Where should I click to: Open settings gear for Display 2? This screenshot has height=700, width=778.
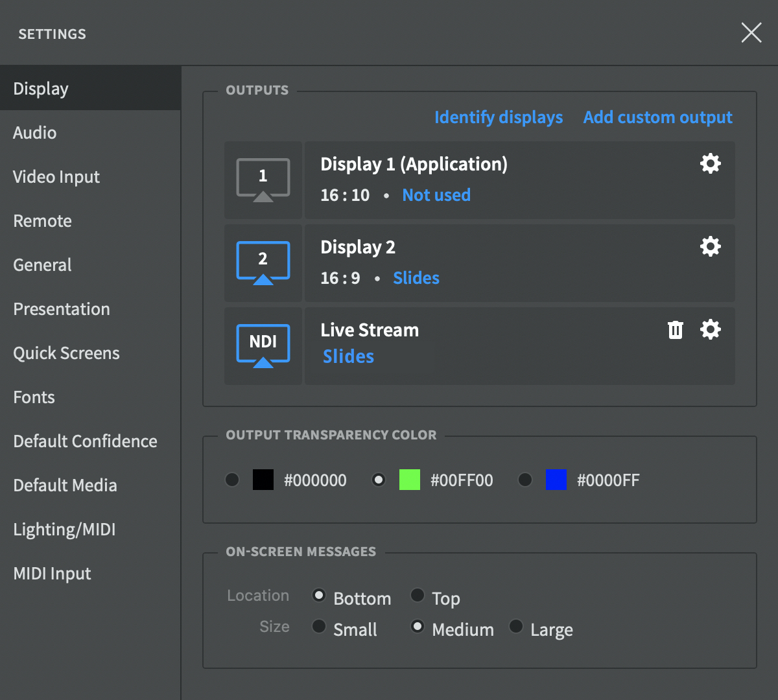tap(711, 246)
